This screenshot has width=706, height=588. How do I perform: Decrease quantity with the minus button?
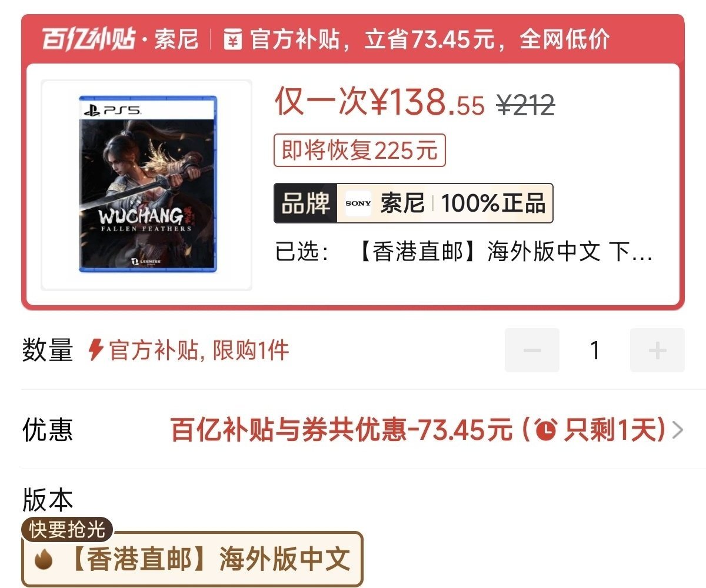click(x=532, y=350)
